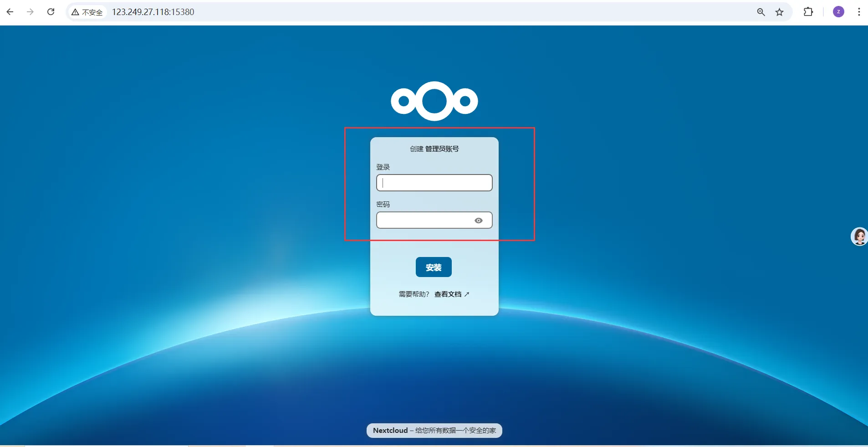Click the Nextcloud footer link

[390, 431]
